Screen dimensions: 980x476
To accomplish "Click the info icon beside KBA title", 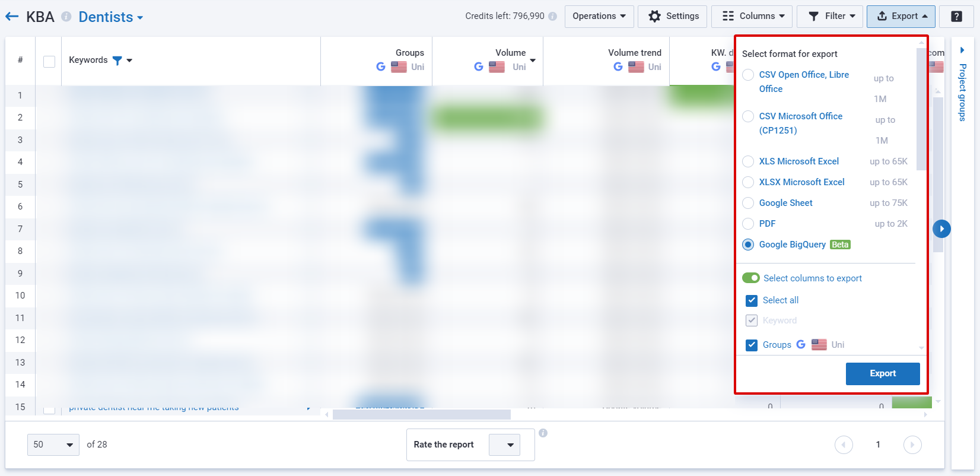I will point(66,17).
